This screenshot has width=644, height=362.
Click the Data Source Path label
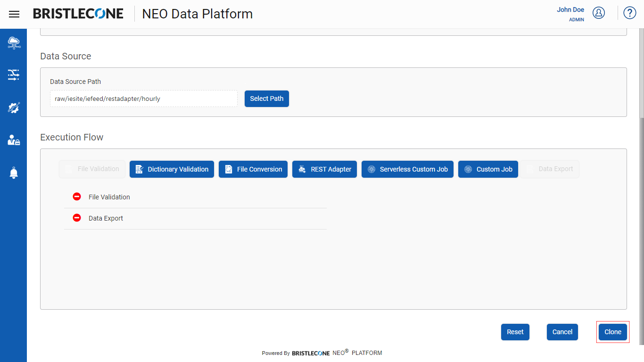click(x=75, y=82)
